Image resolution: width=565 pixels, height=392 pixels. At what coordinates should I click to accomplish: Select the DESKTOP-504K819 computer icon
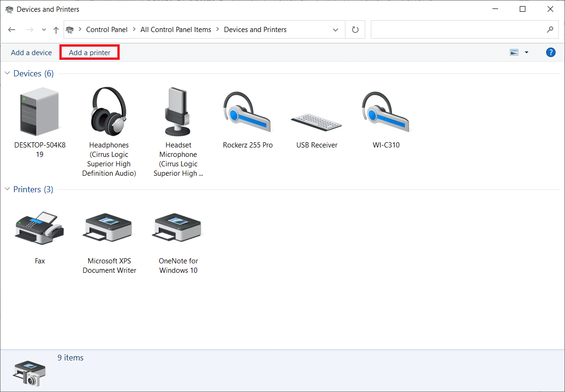coord(40,113)
